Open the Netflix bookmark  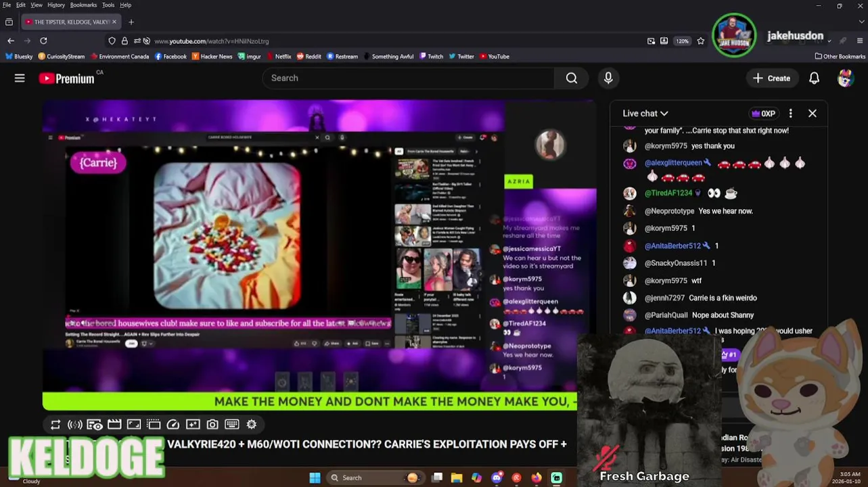(x=278, y=57)
